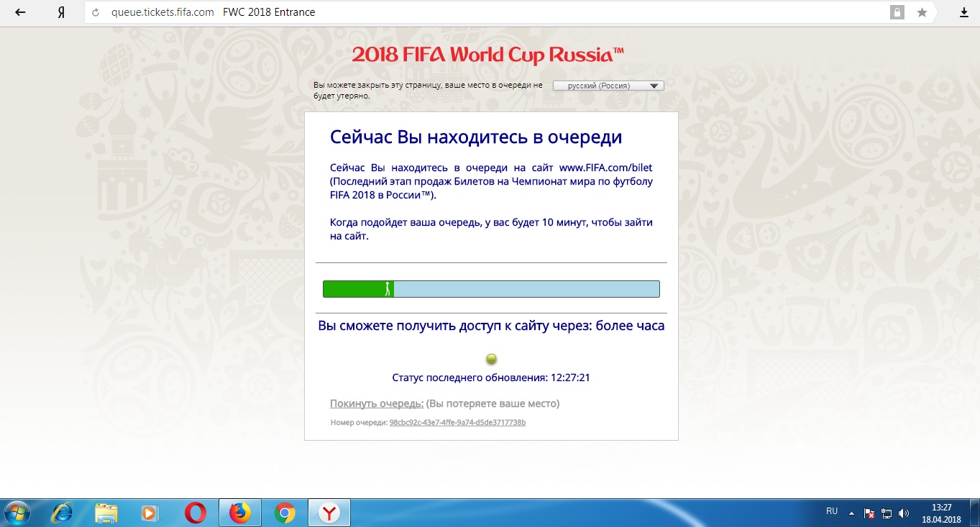
Task: Switch to Firefox in the taskbar
Action: coord(239,513)
